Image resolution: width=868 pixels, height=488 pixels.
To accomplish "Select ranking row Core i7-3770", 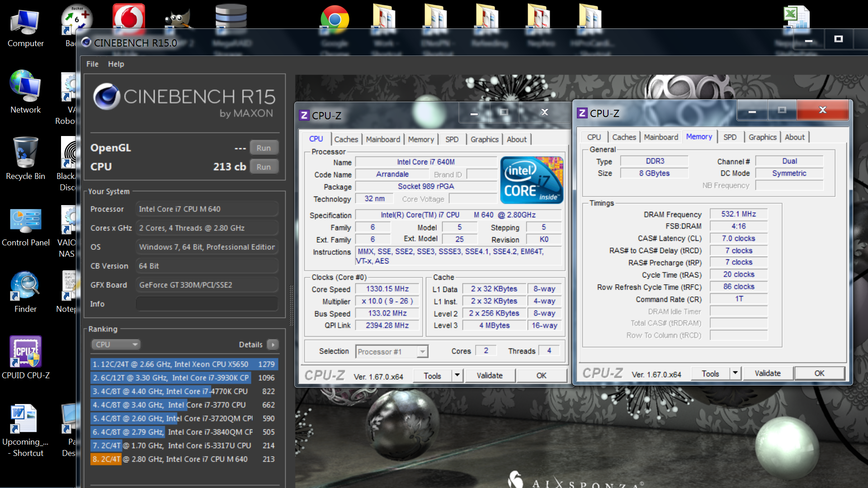I will pos(184,405).
